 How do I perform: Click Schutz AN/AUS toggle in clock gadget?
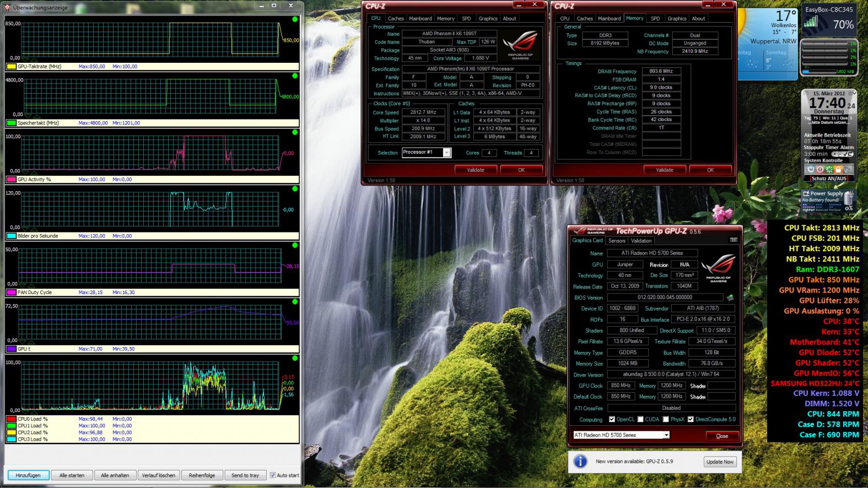(829, 178)
